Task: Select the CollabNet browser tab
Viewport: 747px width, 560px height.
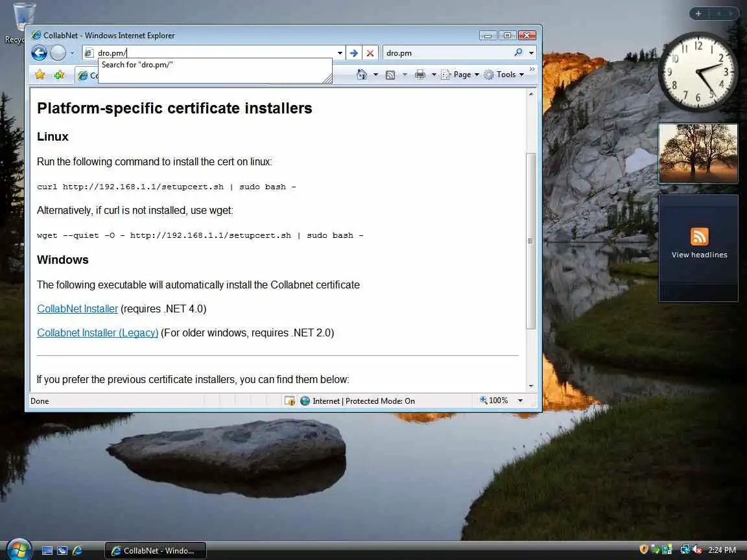Action: [x=87, y=75]
